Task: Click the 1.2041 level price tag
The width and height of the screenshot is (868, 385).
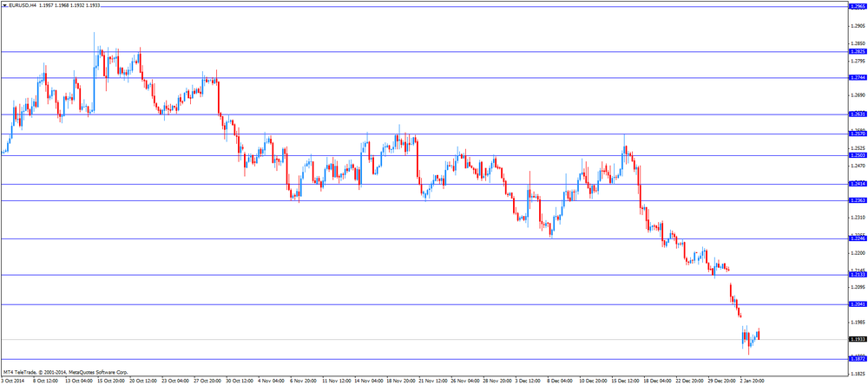Action: point(857,304)
